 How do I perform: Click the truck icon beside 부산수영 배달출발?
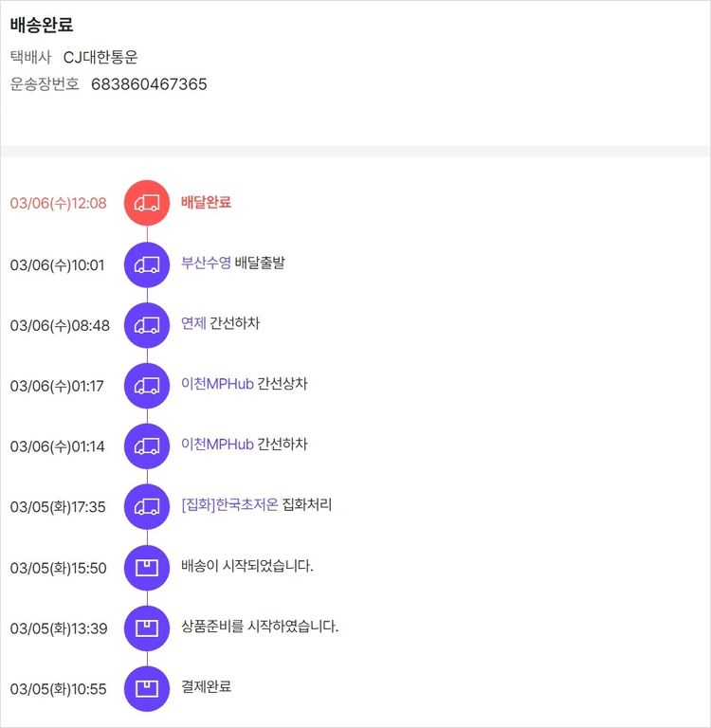(x=147, y=264)
